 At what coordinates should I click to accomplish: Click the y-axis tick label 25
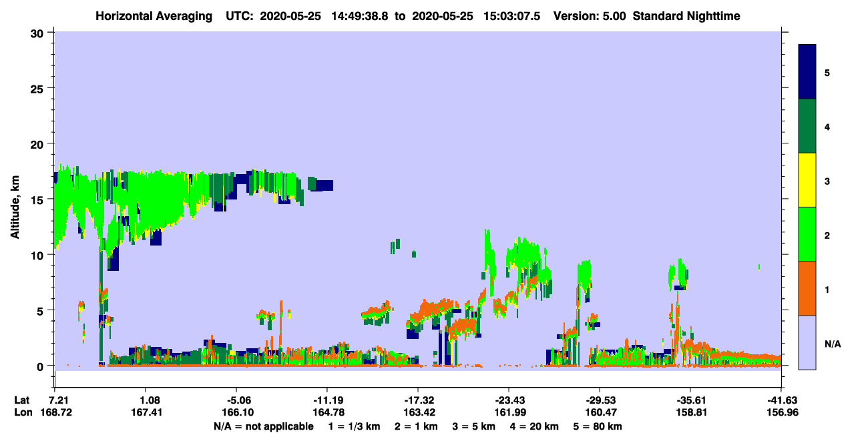(x=39, y=88)
